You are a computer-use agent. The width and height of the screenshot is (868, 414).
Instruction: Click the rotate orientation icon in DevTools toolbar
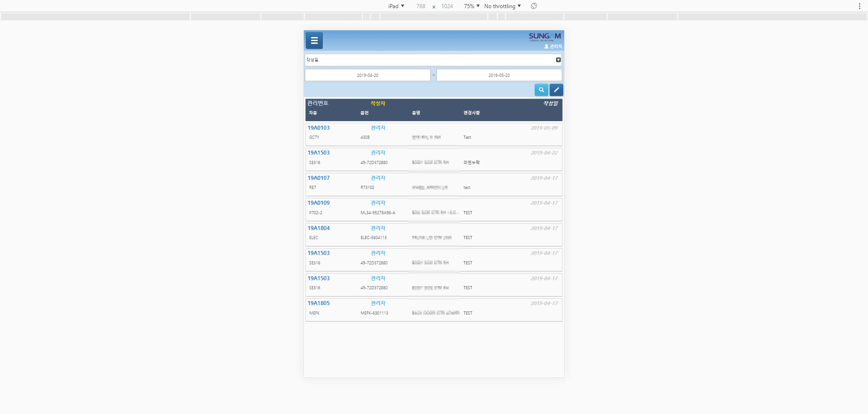534,6
